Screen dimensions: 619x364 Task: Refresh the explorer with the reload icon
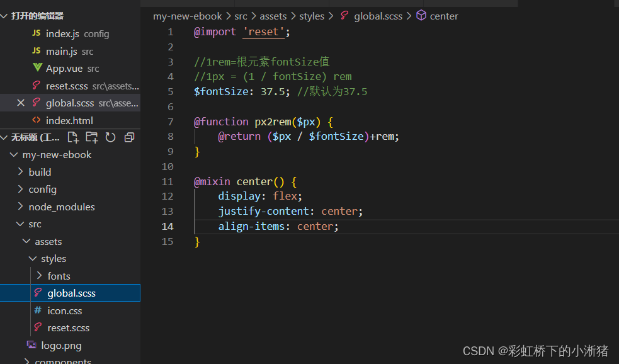[x=111, y=137]
